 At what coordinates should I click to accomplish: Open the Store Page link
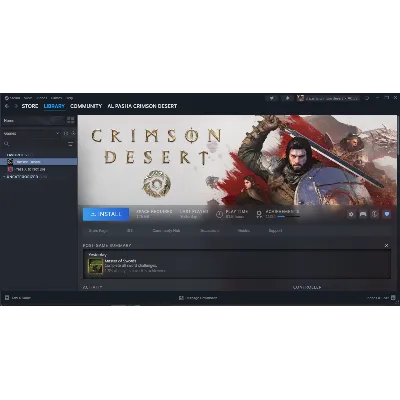coord(98,231)
